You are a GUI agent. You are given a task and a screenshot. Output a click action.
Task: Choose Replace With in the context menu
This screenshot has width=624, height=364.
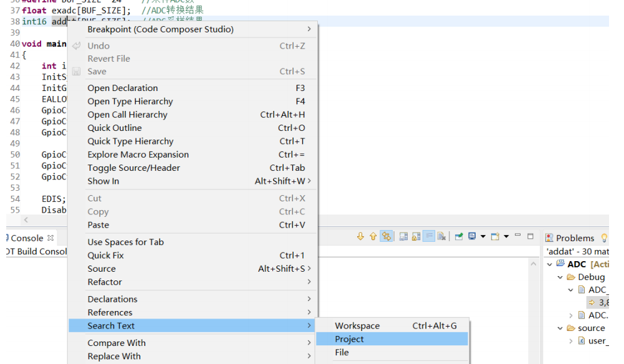click(113, 356)
